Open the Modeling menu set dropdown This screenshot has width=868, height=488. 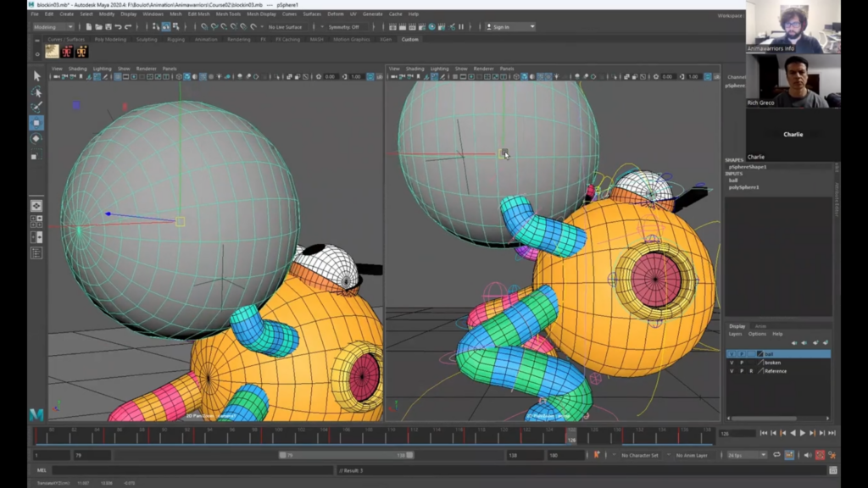click(x=53, y=26)
